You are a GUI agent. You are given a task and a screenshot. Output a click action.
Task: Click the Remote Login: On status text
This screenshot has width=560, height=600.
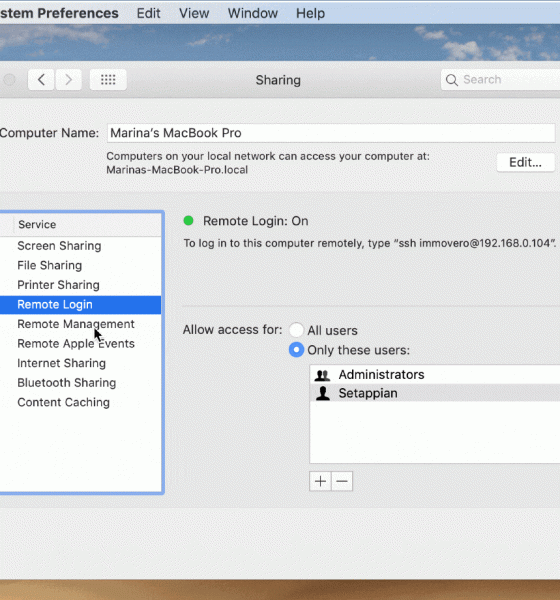[256, 221]
